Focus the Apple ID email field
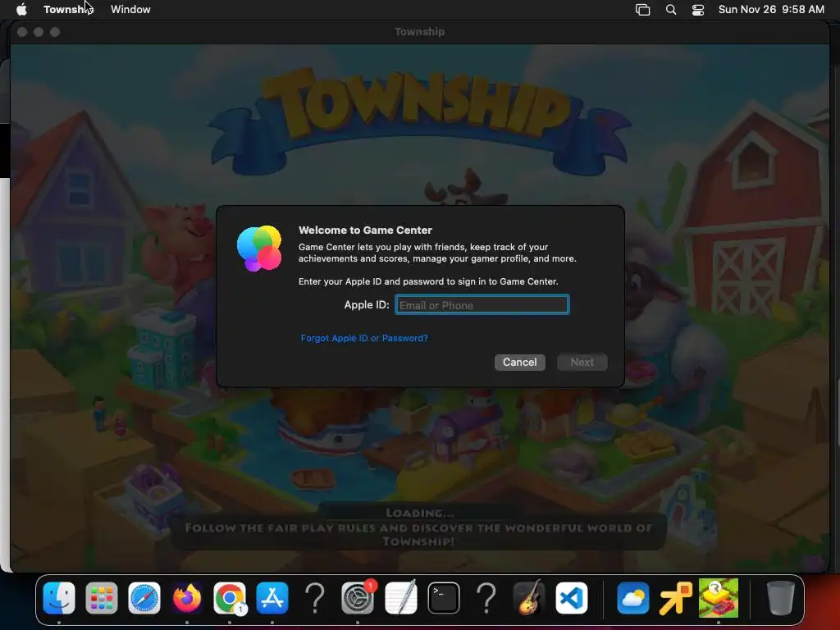Viewport: 840px width, 630px height. (x=482, y=305)
